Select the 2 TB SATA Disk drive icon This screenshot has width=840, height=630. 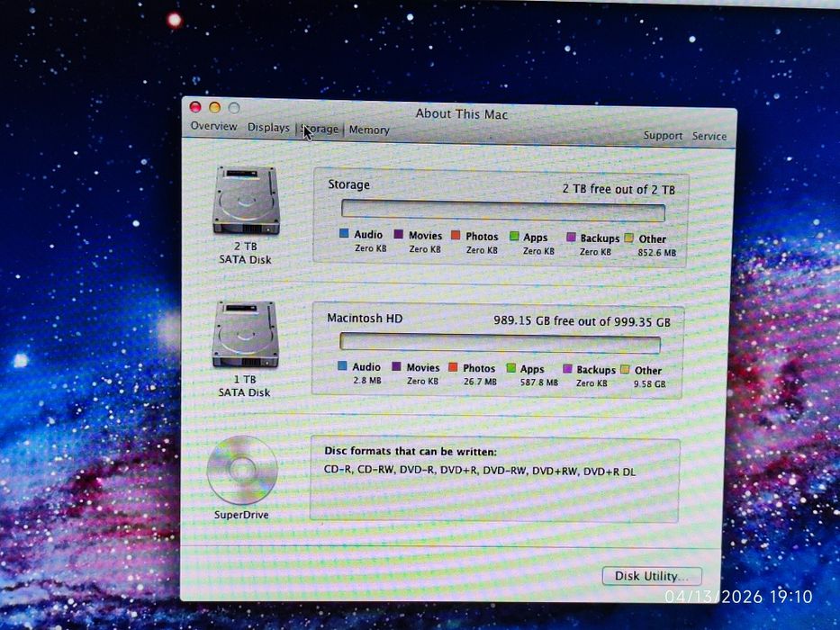[247, 201]
